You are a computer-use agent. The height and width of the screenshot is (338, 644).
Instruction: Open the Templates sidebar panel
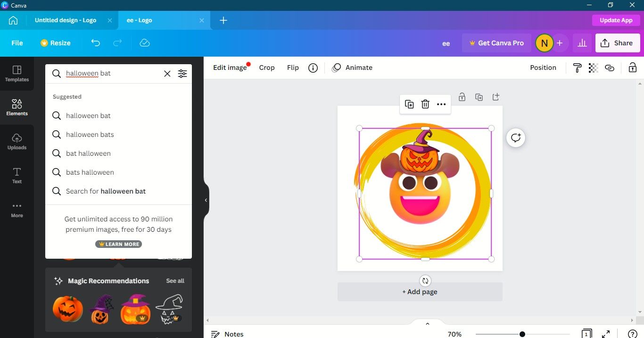[17, 74]
